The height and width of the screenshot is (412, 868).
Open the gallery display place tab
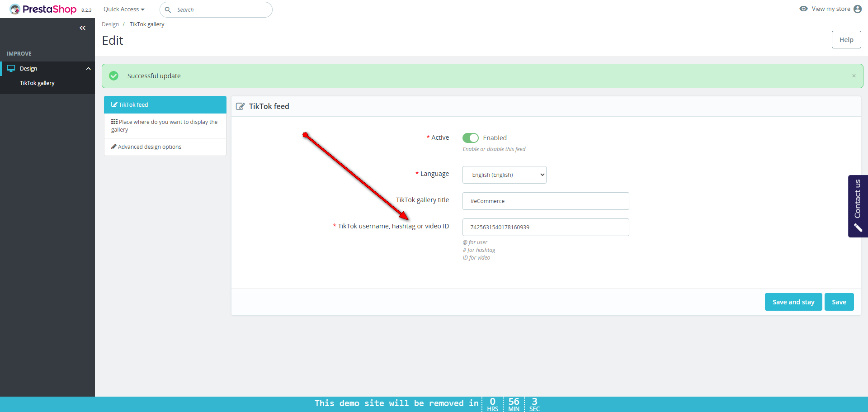pos(165,126)
